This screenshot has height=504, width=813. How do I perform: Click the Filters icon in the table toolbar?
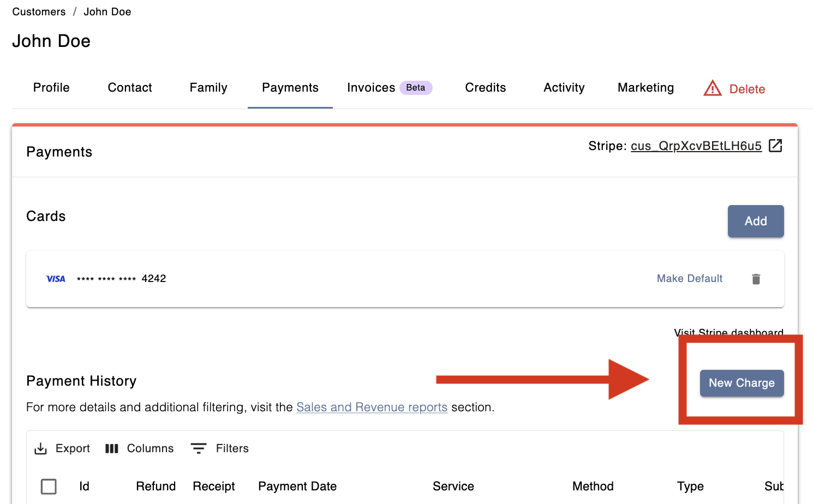coord(199,448)
